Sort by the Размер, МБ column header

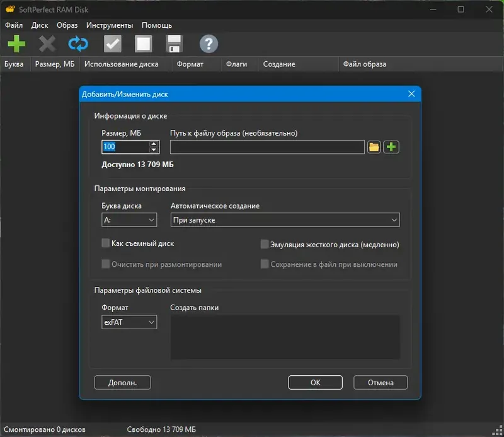click(x=55, y=64)
